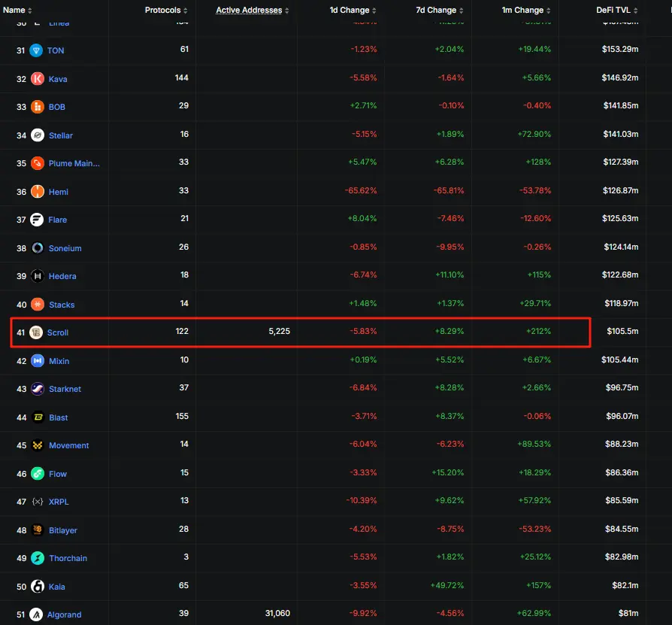Open the Thorchain link
Screen dimensions: 672x625
[x=68, y=558]
